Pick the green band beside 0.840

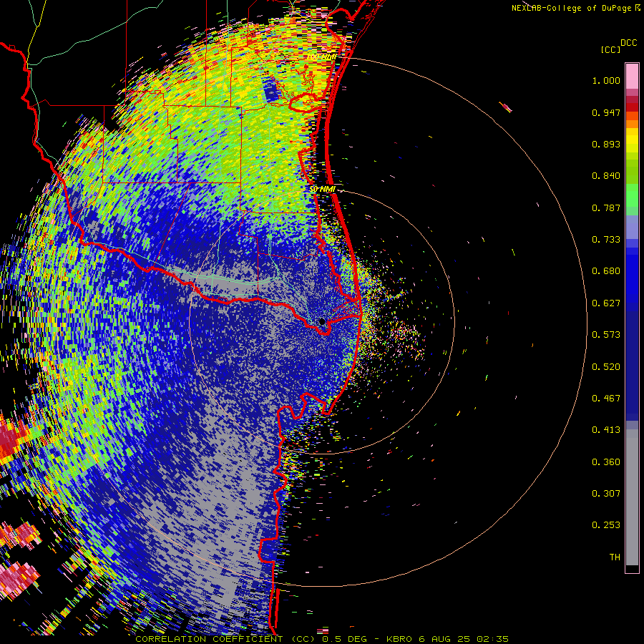(632, 172)
